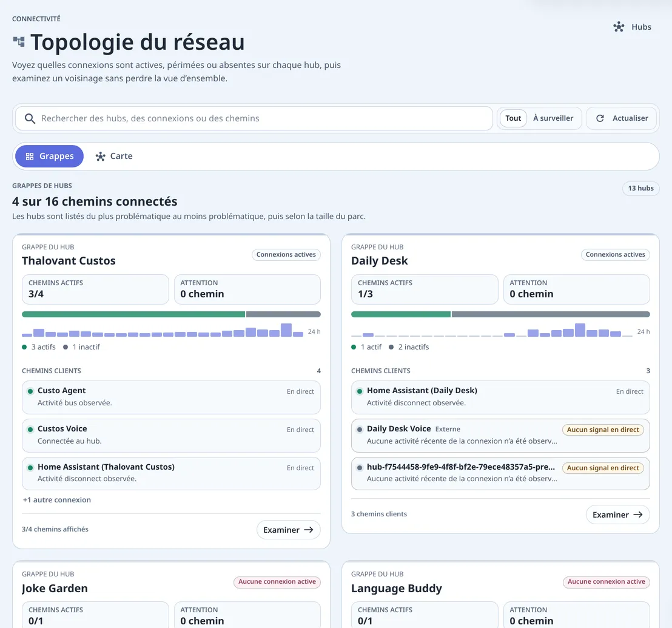Click 'Aucune connexion active' badge on Language Buddy

(x=606, y=582)
